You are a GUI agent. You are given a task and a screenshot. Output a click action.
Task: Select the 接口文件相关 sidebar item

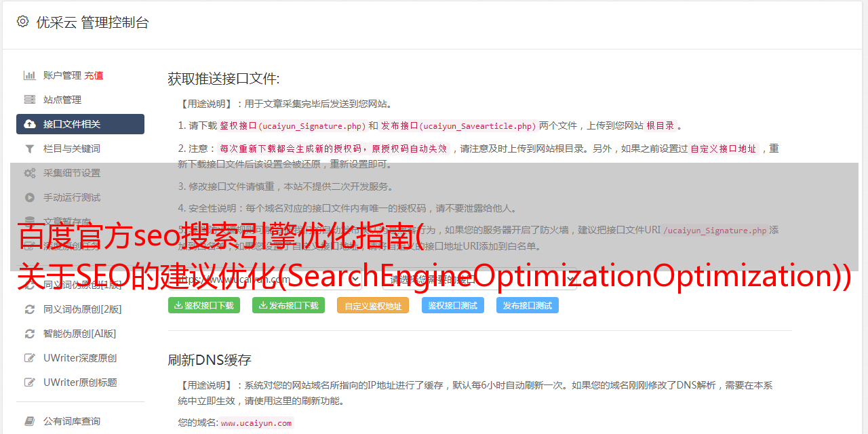tap(80, 124)
